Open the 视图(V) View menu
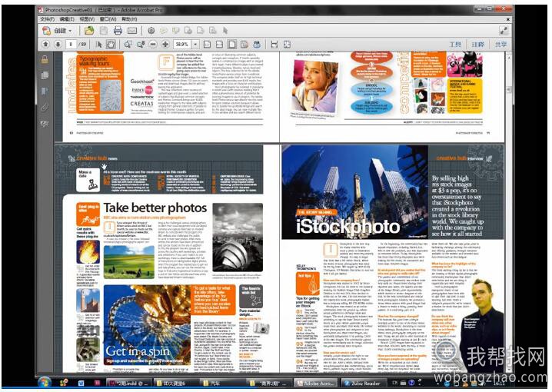 click(x=87, y=19)
